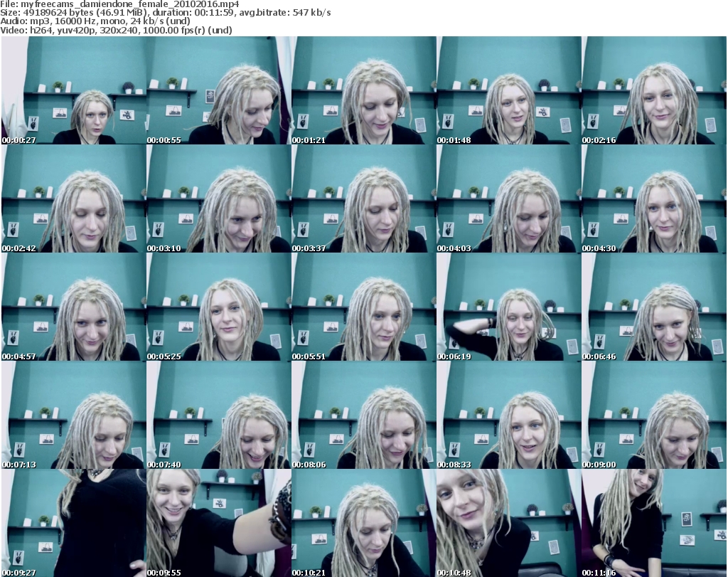View the frame stamped 00:10:21
The width and height of the screenshot is (728, 577).
[x=363, y=523]
